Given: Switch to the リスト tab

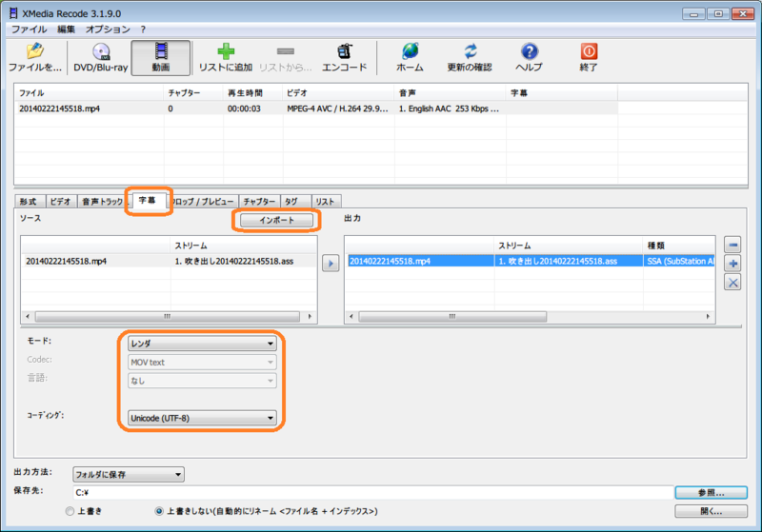Looking at the screenshot, I should click(326, 202).
